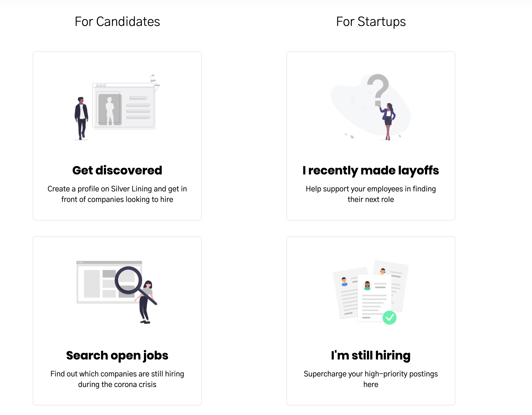This screenshot has width=532, height=415.
Task: Click the resume with blue avatar
Action: (346, 293)
